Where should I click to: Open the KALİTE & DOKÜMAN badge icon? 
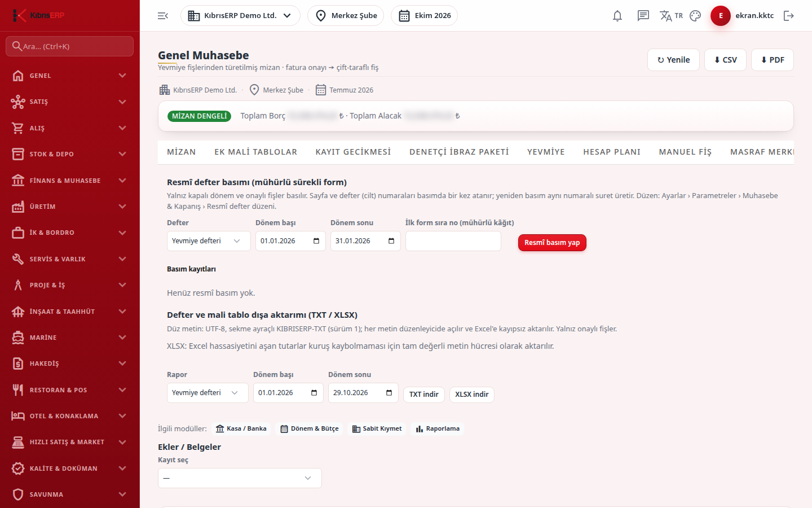18,468
